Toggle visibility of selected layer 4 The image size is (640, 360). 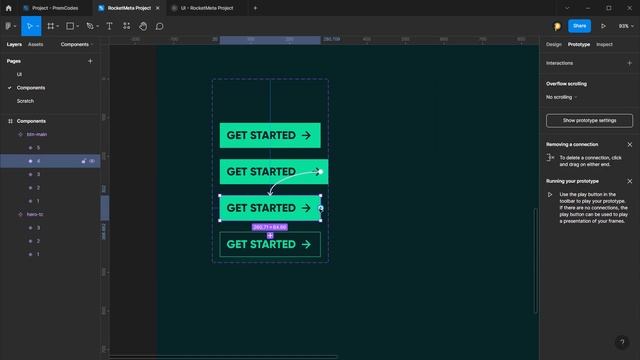coord(92,161)
